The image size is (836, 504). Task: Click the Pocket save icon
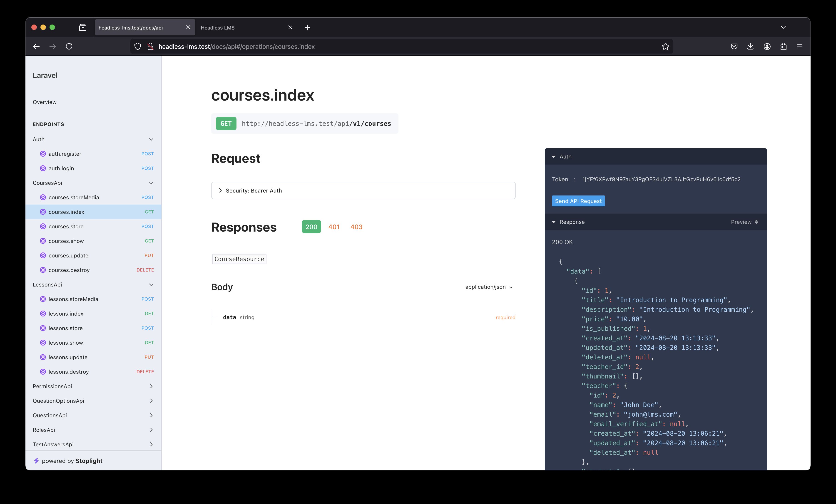[734, 47]
